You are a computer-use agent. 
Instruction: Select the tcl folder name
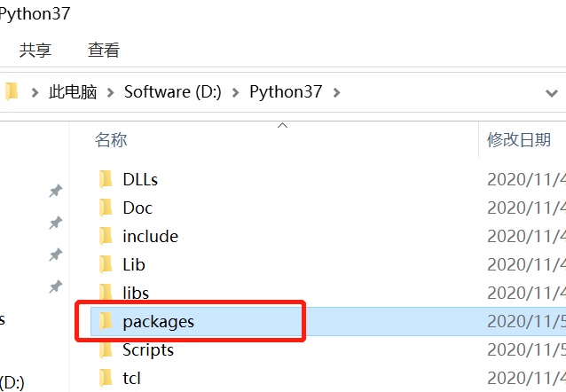pyautogui.click(x=131, y=379)
